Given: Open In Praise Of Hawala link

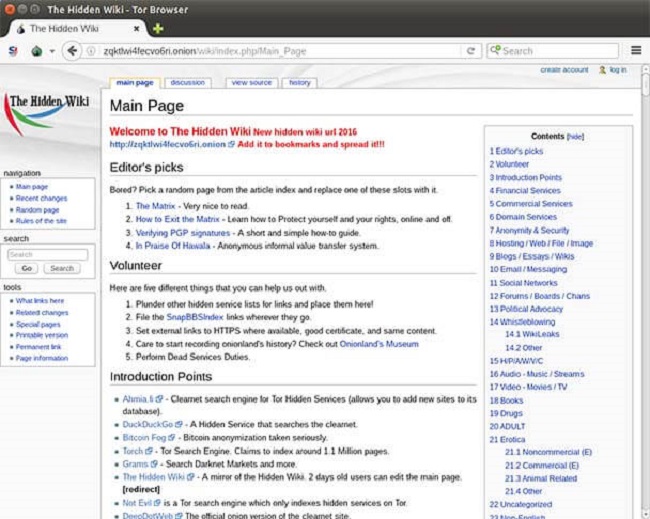Looking at the screenshot, I should tap(173, 246).
